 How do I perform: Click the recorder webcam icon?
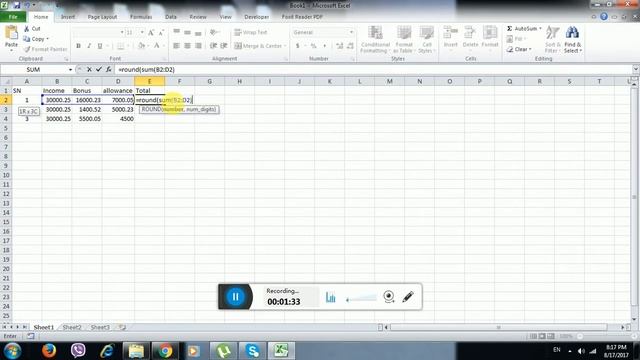(x=389, y=296)
